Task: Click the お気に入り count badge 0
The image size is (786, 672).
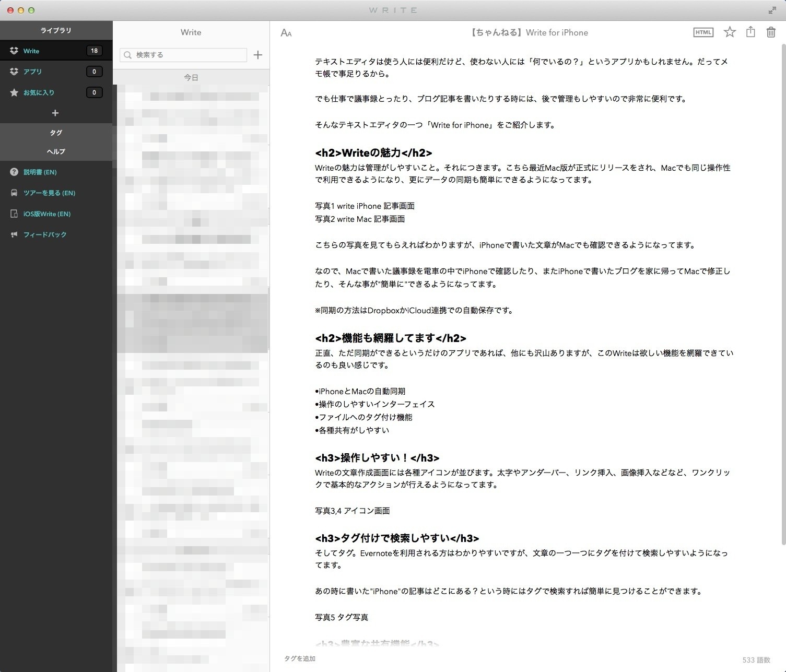Action: [94, 92]
